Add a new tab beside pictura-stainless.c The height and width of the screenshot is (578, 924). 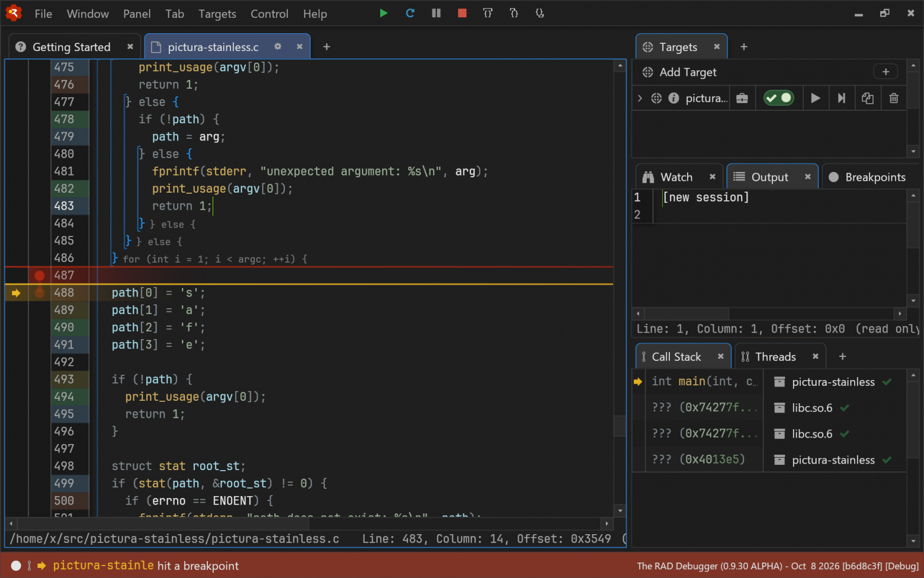coord(326,46)
